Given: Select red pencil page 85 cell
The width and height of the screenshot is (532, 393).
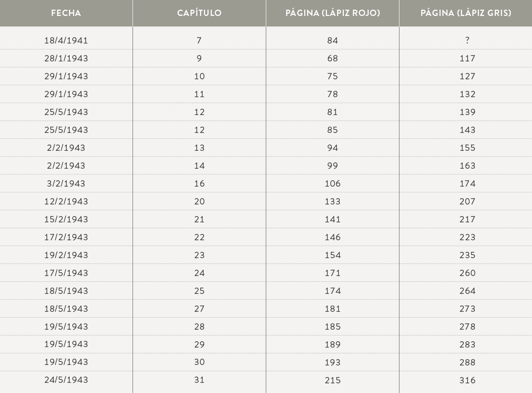Looking at the screenshot, I should coord(333,130).
